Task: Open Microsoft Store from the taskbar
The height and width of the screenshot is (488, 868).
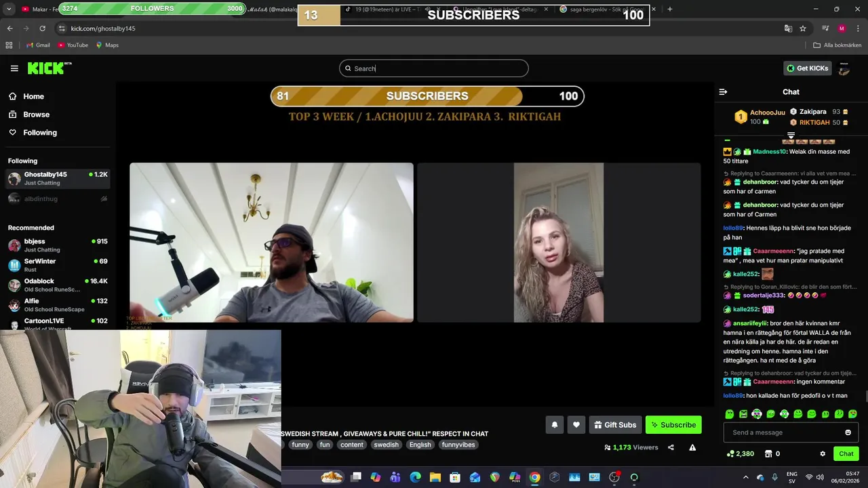Action: pyautogui.click(x=455, y=477)
